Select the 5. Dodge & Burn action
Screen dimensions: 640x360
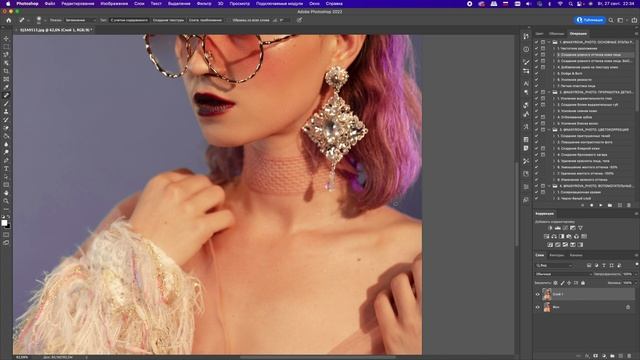(571, 73)
